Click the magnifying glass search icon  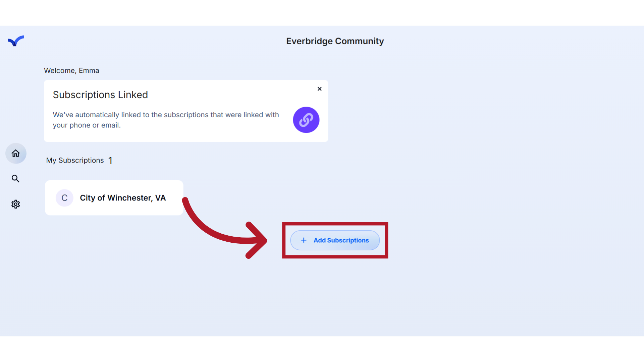(x=15, y=179)
